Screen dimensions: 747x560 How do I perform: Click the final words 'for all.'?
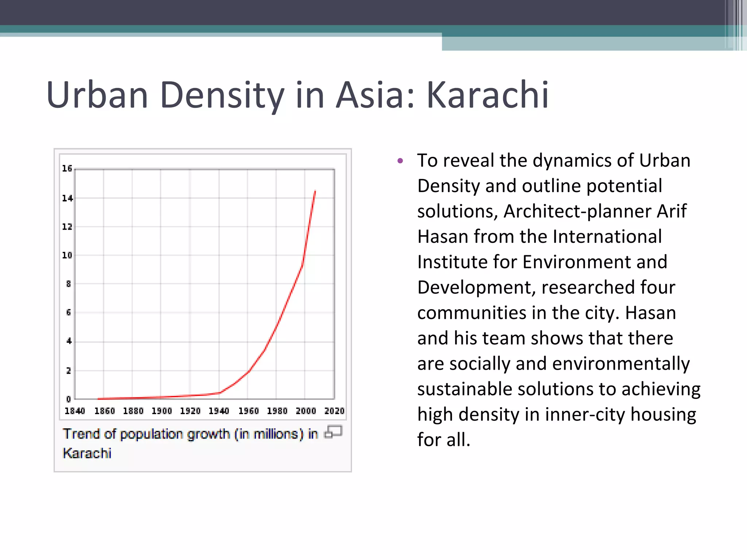(x=444, y=440)
